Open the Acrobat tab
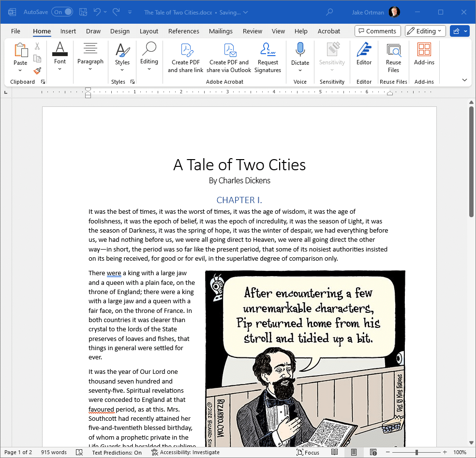This screenshot has height=458, width=476. click(x=329, y=31)
